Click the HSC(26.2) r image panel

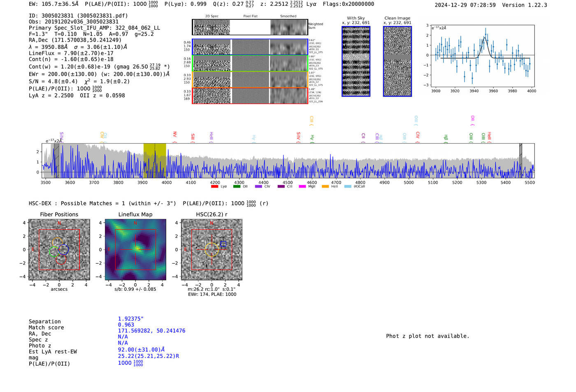pyautogui.click(x=212, y=250)
